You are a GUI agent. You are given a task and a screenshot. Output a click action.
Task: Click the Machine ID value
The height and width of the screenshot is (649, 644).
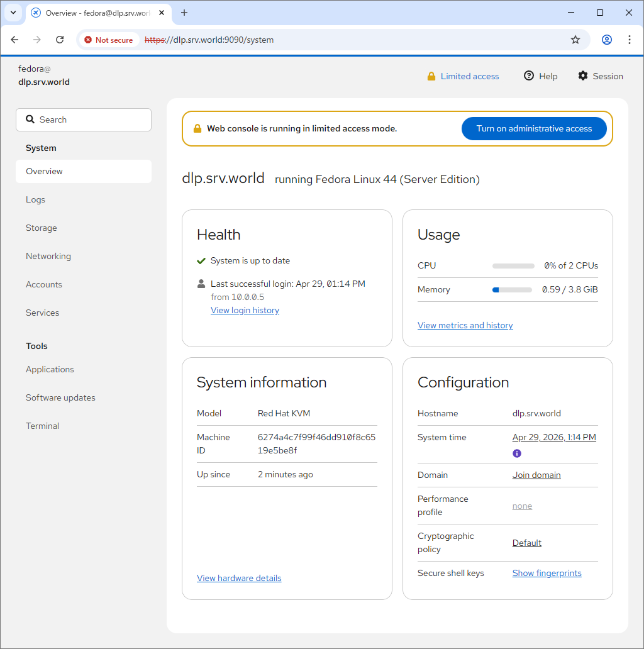tap(316, 444)
